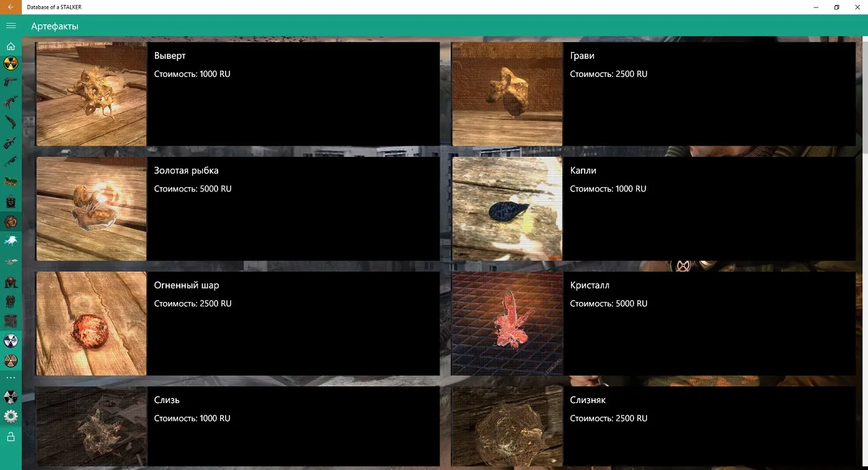Screen dimensions: 868x470
Task: Open the dark square map sidebar icon
Action: point(11,321)
